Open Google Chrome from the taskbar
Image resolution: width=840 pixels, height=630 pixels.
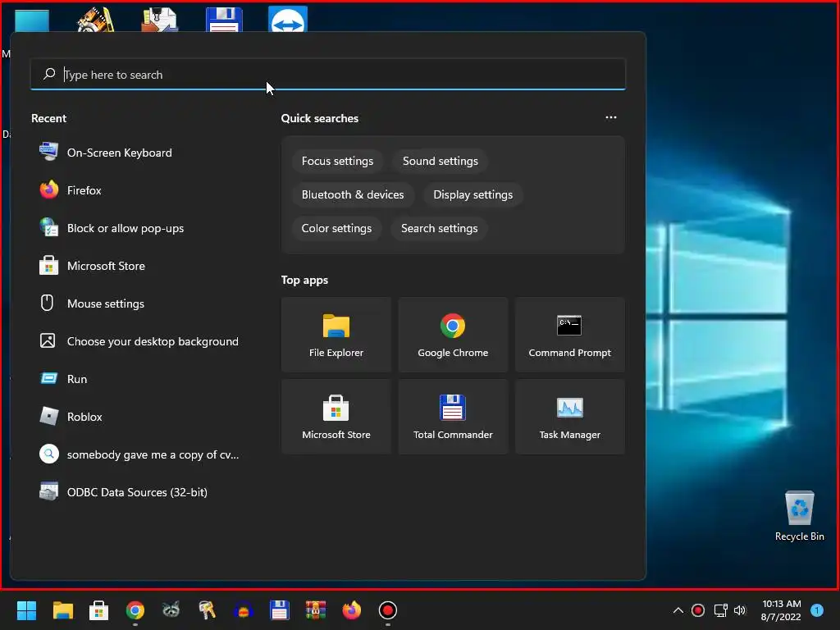tap(135, 610)
